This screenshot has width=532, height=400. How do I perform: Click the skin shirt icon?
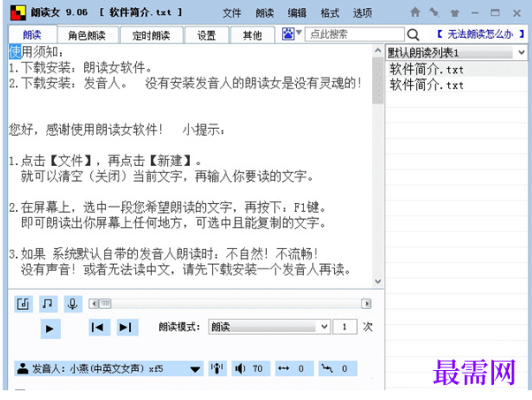click(x=454, y=13)
